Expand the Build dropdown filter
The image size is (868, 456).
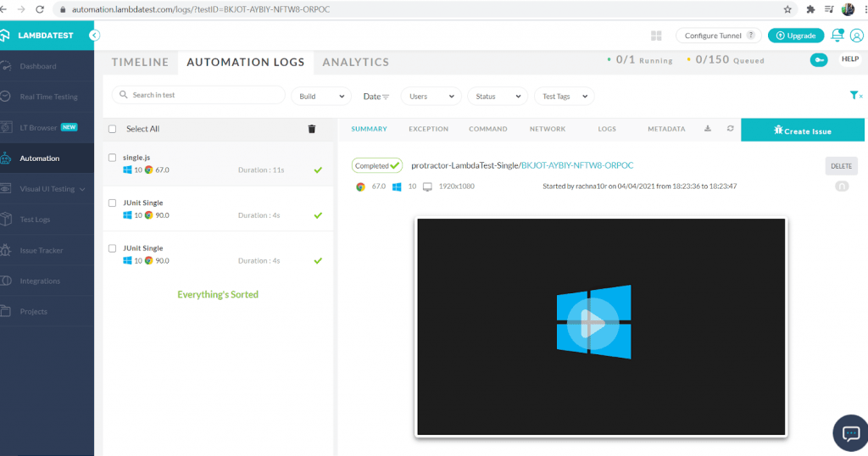[x=321, y=97]
